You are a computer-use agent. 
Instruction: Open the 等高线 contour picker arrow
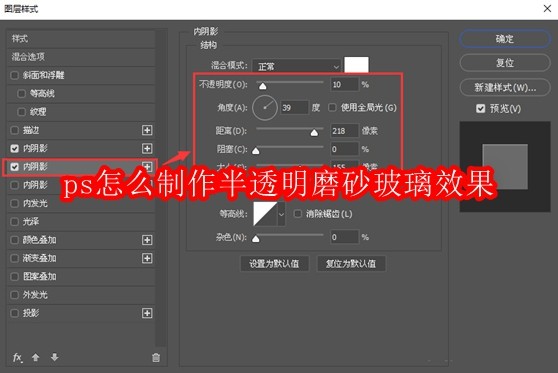click(281, 214)
